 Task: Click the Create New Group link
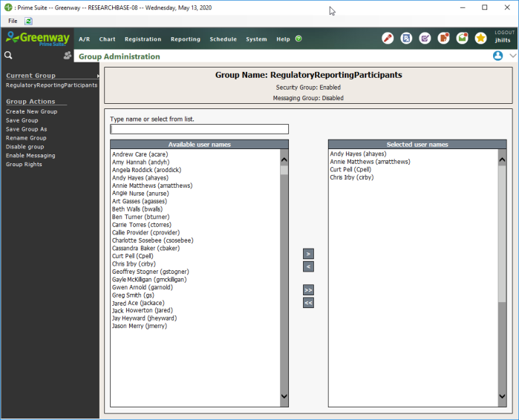pos(31,111)
